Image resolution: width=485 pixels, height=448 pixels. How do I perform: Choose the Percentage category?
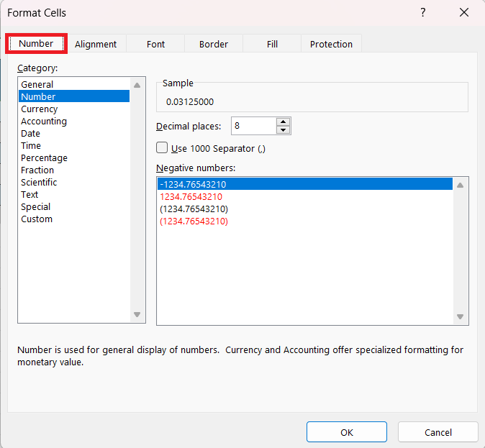(74, 157)
